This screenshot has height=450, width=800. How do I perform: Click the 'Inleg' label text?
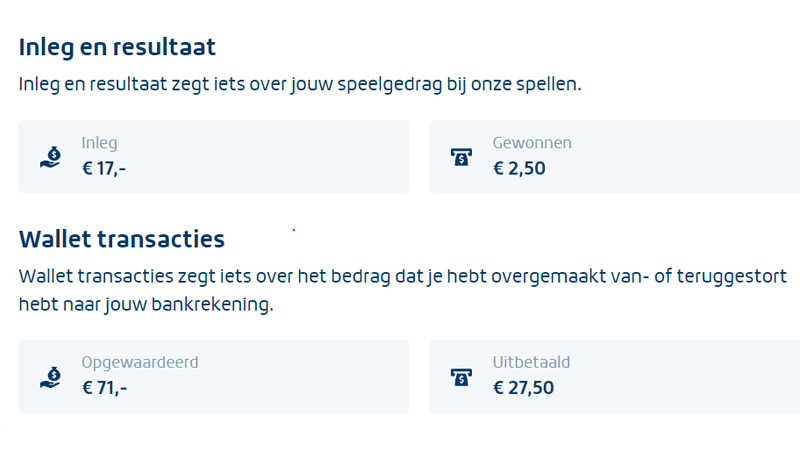99,143
